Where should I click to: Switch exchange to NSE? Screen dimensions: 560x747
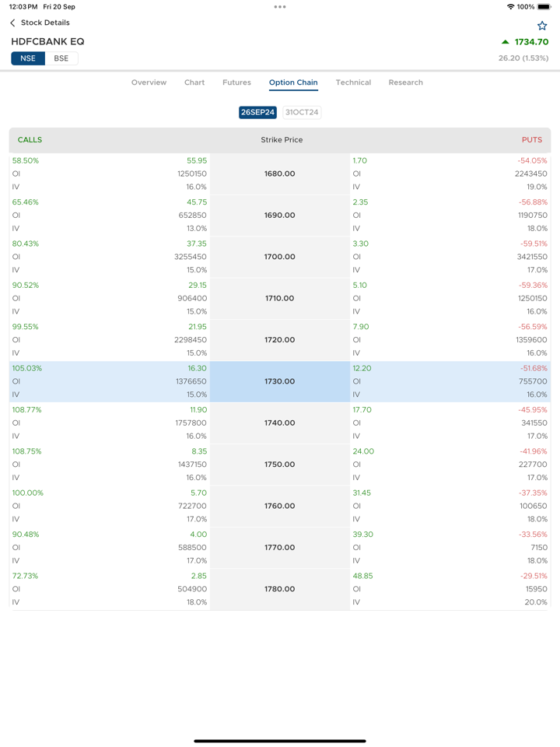[28, 58]
